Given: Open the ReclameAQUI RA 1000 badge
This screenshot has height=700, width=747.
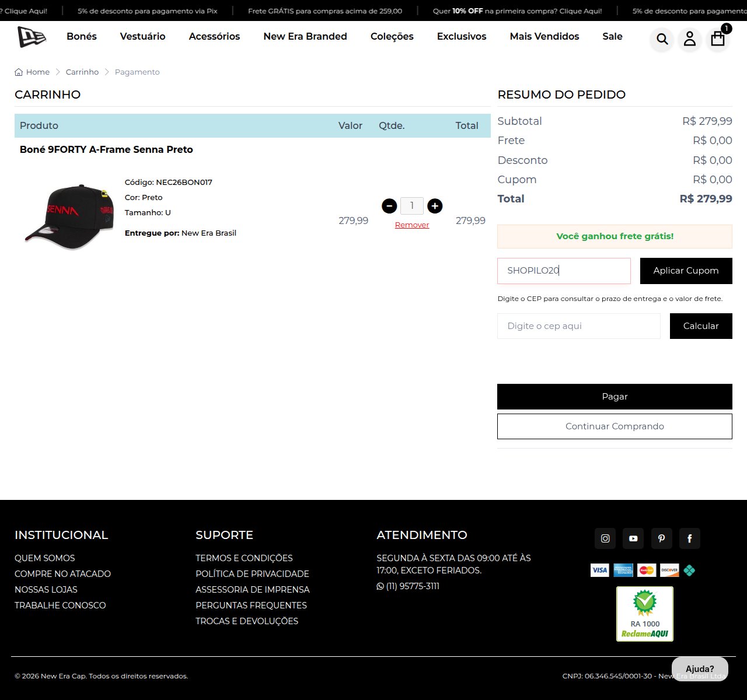Looking at the screenshot, I should (x=645, y=614).
